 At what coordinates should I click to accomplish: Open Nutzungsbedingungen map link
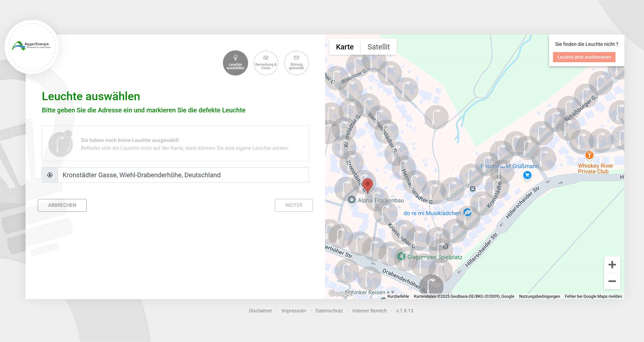(x=539, y=296)
